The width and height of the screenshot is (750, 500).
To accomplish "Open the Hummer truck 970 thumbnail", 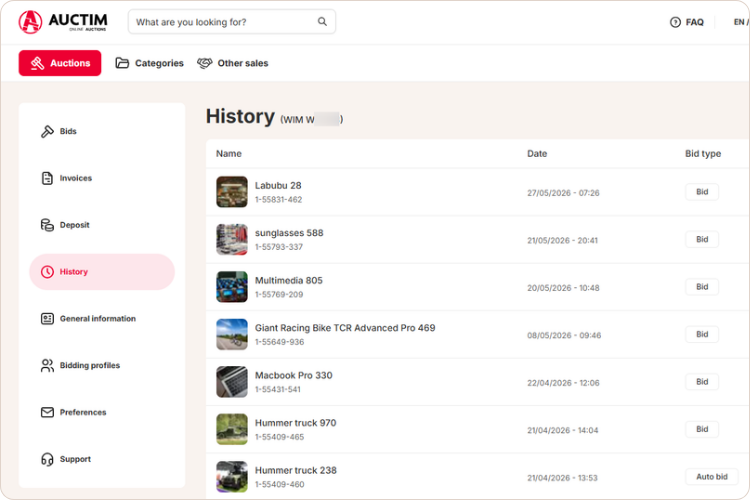I will point(232,429).
